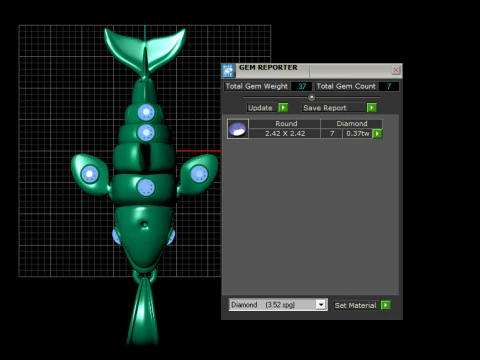480x360 pixels.
Task: Click the green arrow next to Update
Action: pos(283,108)
